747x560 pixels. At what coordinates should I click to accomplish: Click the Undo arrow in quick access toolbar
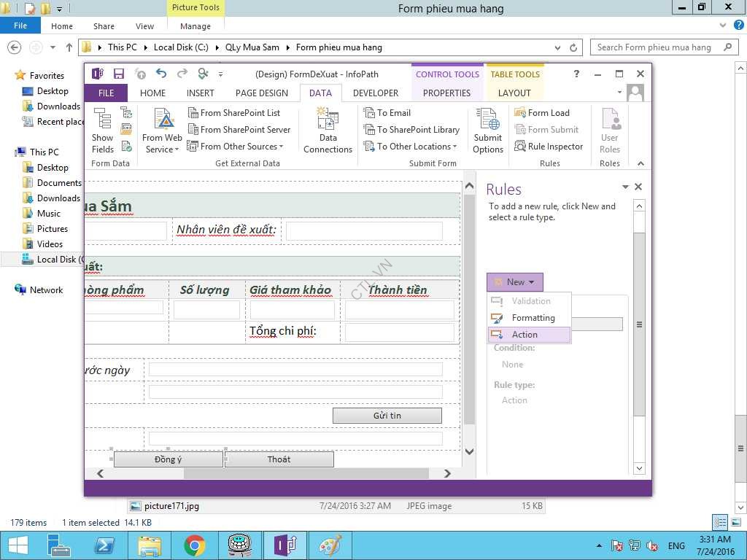[161, 74]
